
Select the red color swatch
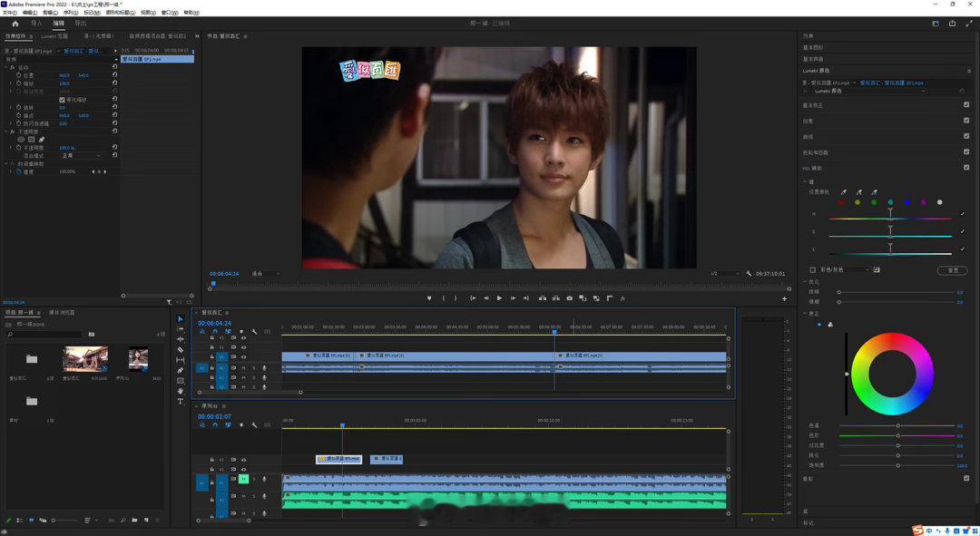click(x=840, y=202)
